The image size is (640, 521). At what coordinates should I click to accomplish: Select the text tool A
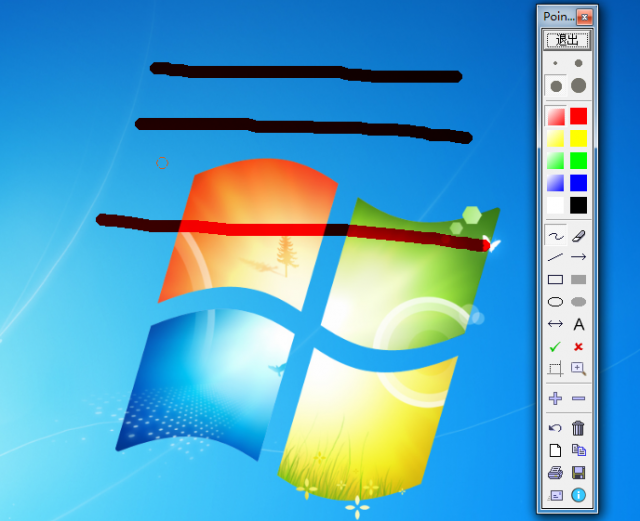tap(578, 325)
